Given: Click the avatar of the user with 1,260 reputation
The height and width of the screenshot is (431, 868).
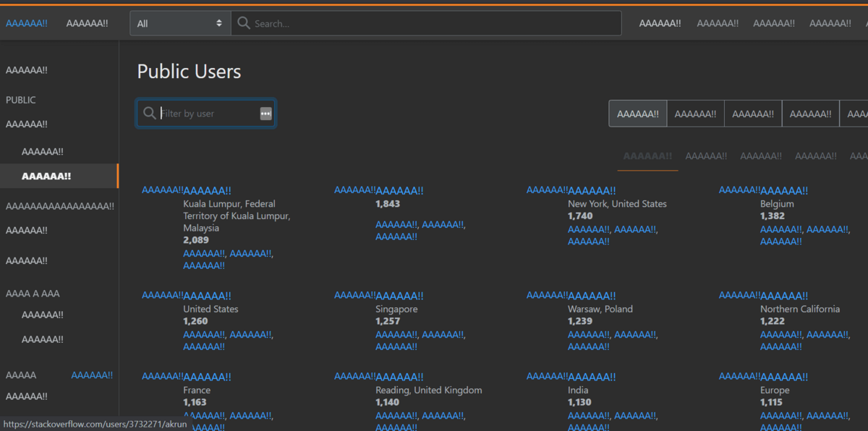Looking at the screenshot, I should point(162,295).
